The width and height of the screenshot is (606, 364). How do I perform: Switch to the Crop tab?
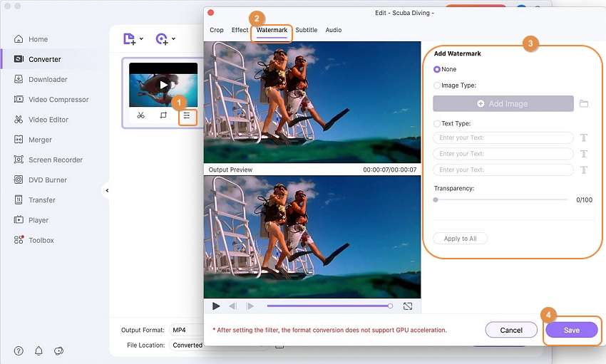click(217, 30)
